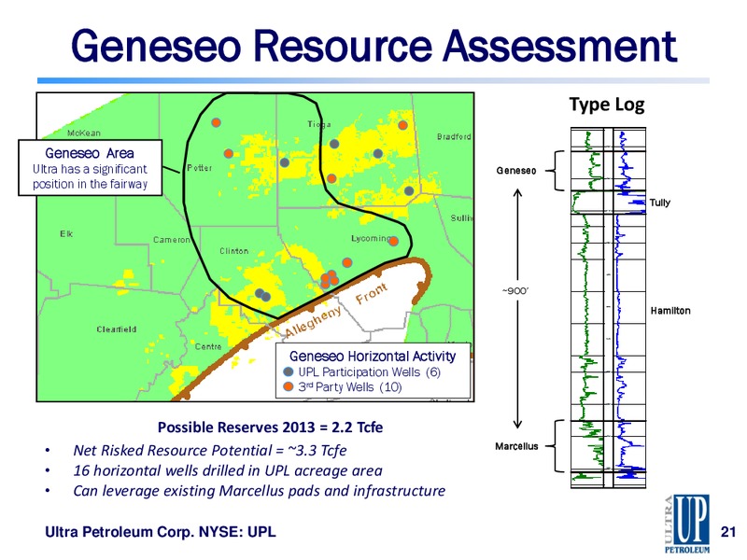This screenshot has height=560, width=747.
Task: Click the Geneseo Area callout box
Action: click(91, 168)
